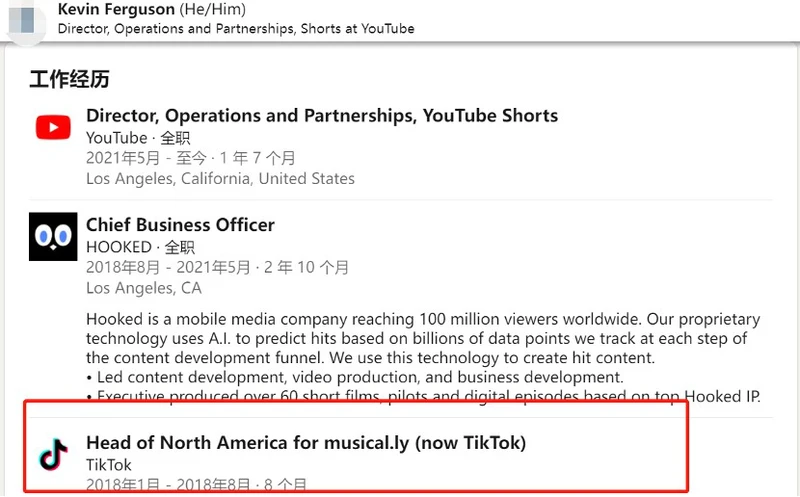Screen dimensions: 800x497
Task: Open the Chief Business Officer job title
Action: pyautogui.click(x=180, y=225)
